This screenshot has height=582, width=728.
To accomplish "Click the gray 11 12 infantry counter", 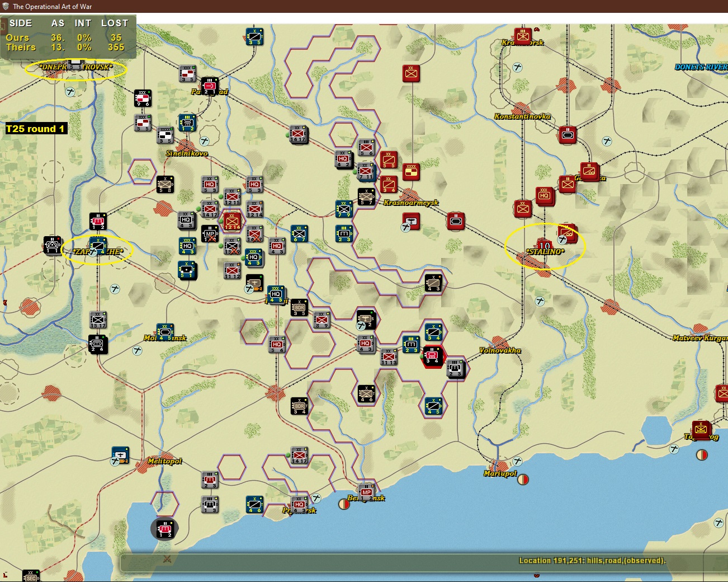I will click(232, 270).
